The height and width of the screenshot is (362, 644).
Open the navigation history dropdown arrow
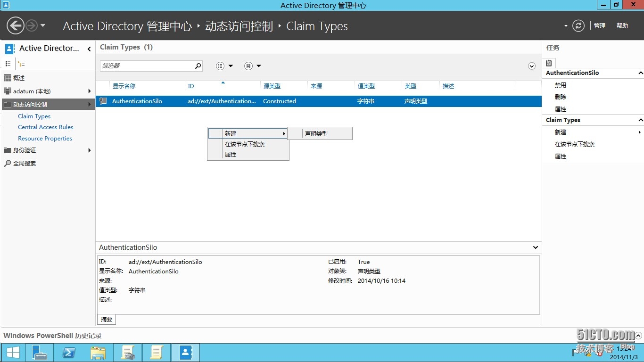click(x=43, y=25)
